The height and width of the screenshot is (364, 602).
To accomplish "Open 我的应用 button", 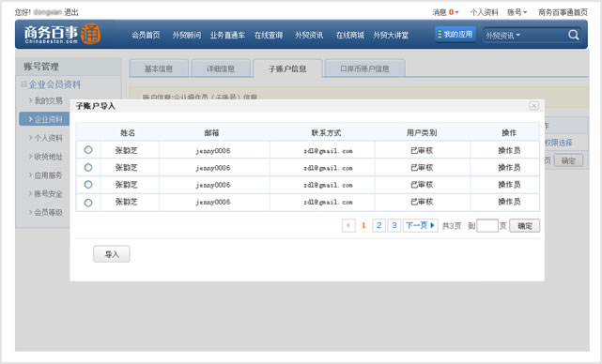I will (x=455, y=34).
